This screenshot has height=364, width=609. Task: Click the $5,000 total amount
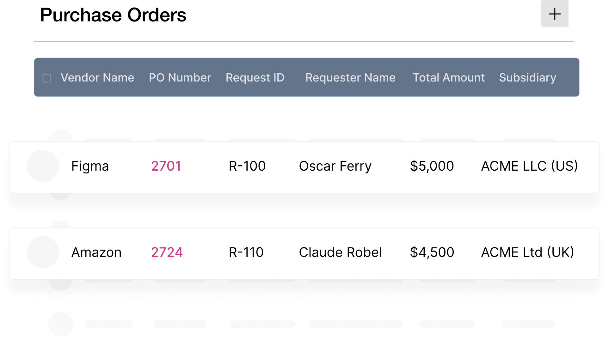pos(432,166)
